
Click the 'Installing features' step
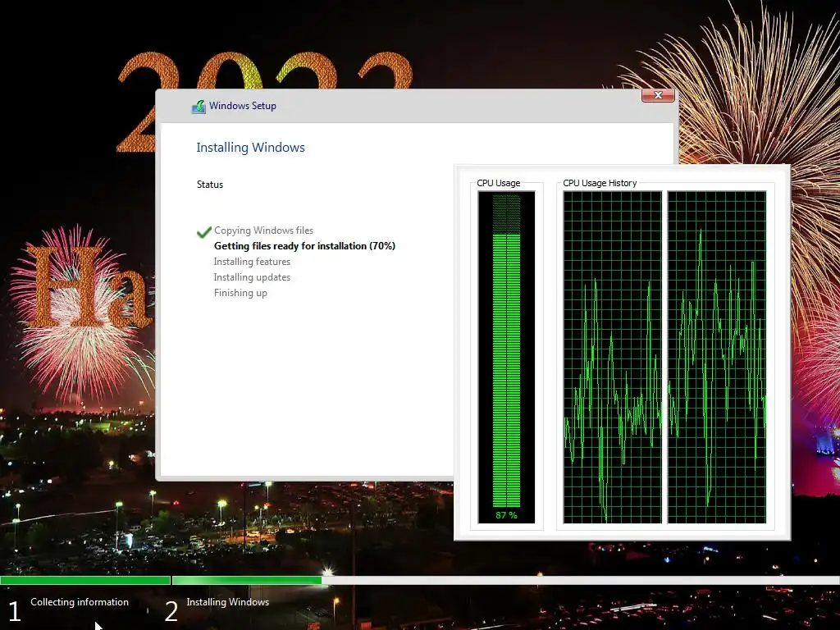pyautogui.click(x=252, y=262)
